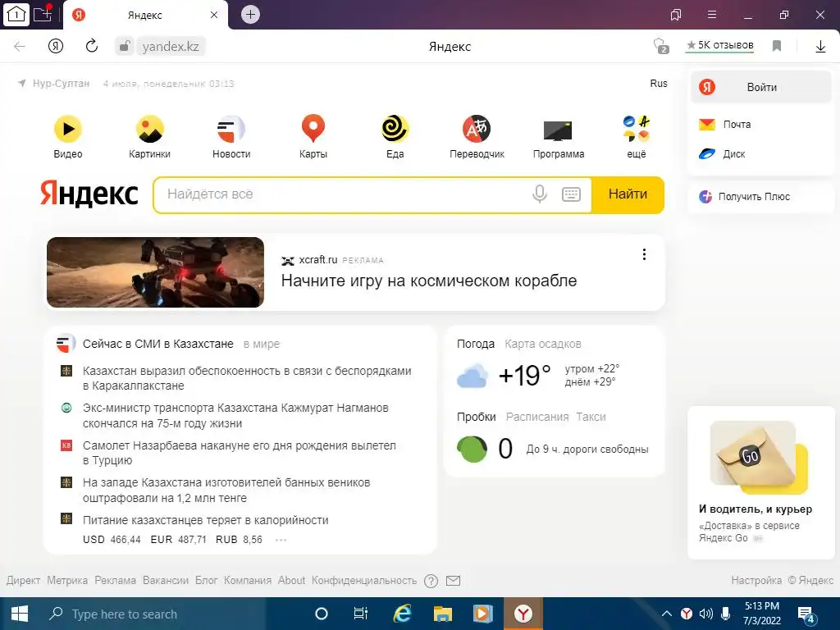Open the protection shield icon with badge 2
Image resolution: width=840 pixels, height=630 pixels.
coord(661,46)
